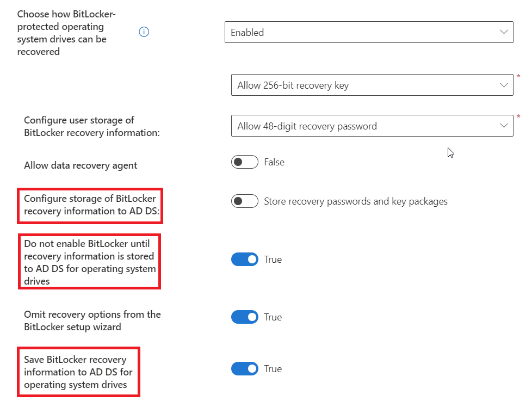Click 'Allow data recovery agent' label
The width and height of the screenshot is (532, 401).
tap(81, 165)
